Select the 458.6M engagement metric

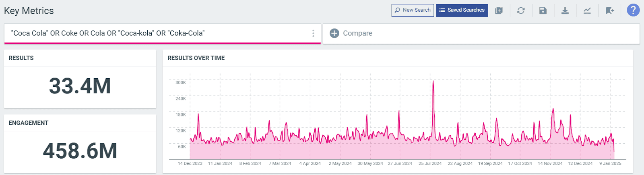coord(80,151)
